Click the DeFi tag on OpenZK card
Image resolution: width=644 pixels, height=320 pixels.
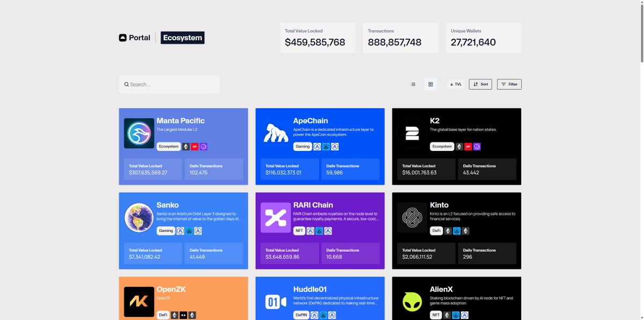pyautogui.click(x=163, y=315)
